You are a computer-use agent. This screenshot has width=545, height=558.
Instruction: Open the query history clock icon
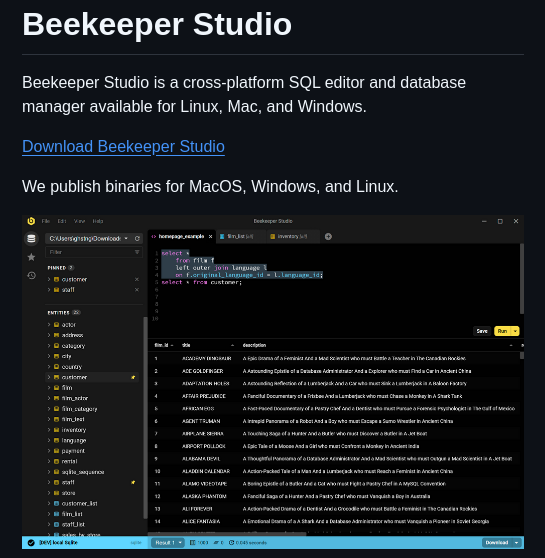tap(31, 275)
